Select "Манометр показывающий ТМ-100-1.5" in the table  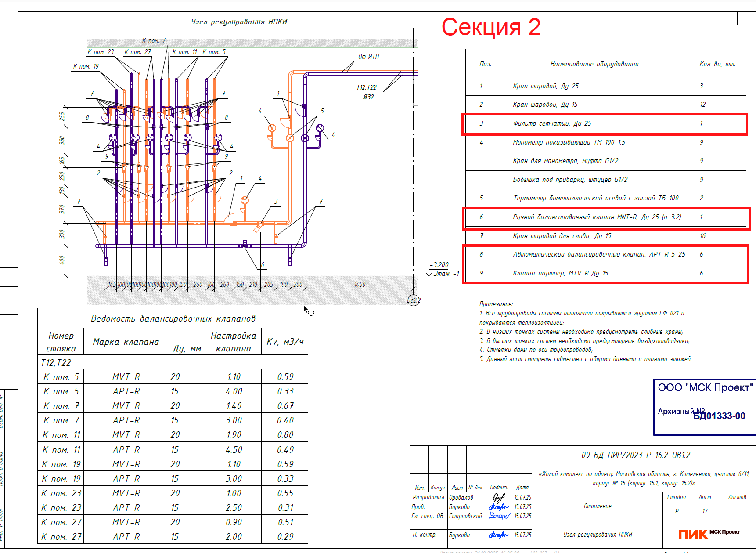tap(569, 142)
